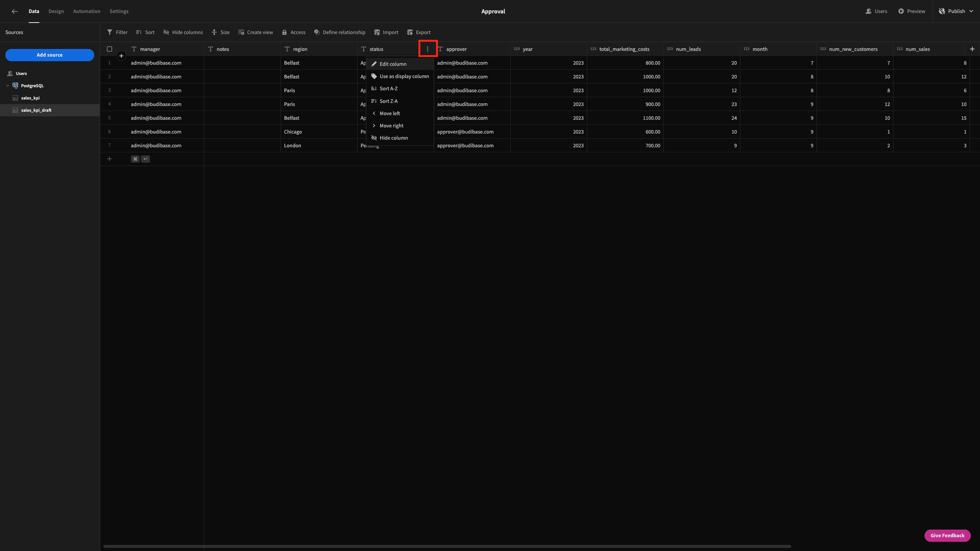The height and width of the screenshot is (551, 980).
Task: Collapse the PostgreSQL source tree
Action: tap(8, 86)
